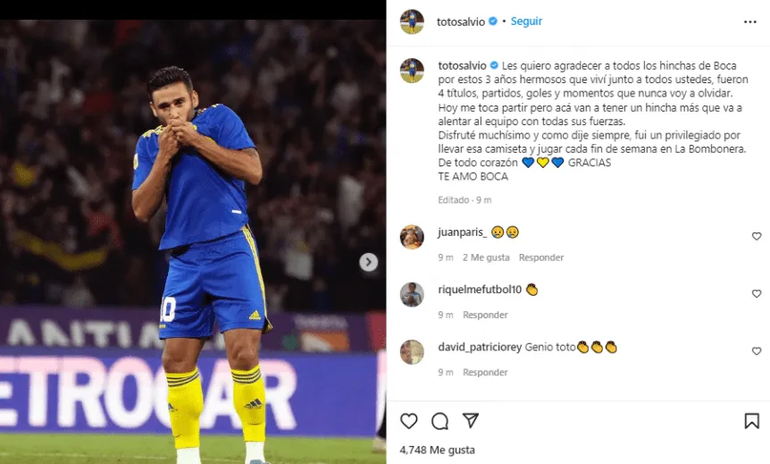This screenshot has height=464, width=770.
Task: Like the post with heart icon
Action: coord(408,421)
